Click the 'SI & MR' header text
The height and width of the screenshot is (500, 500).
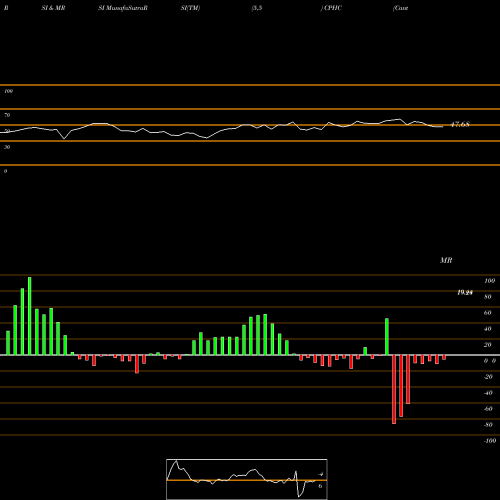tap(53, 8)
